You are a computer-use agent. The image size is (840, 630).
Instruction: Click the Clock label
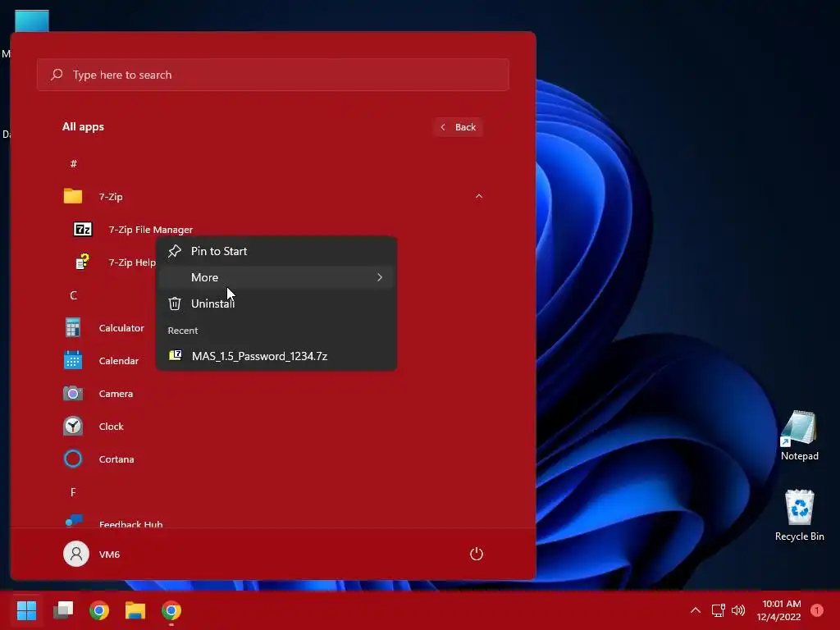[112, 427]
